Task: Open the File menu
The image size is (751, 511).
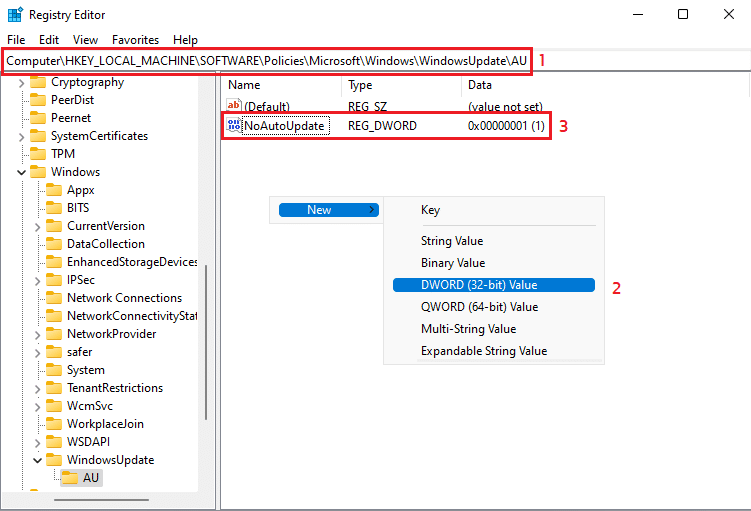Action: coord(16,40)
